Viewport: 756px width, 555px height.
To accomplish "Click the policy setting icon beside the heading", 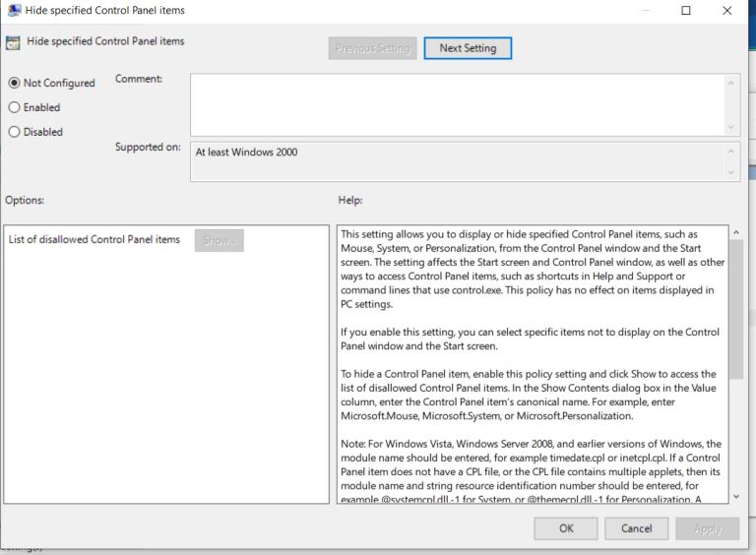I will [x=13, y=43].
